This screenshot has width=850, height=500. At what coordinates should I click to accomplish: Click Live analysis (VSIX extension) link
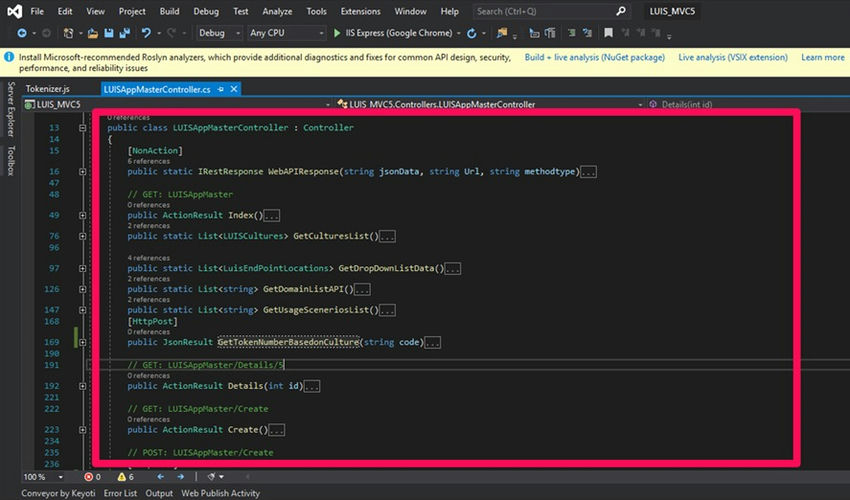[x=732, y=57]
